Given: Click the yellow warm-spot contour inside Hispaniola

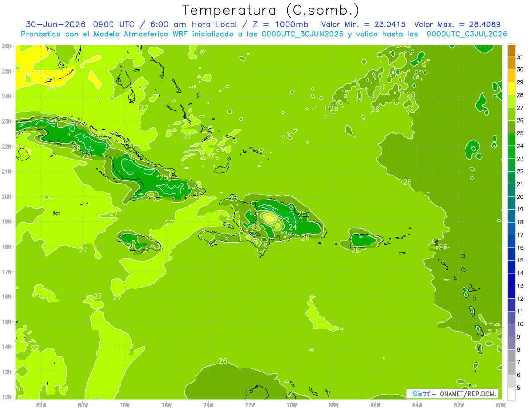Looking at the screenshot, I should [x=270, y=218].
